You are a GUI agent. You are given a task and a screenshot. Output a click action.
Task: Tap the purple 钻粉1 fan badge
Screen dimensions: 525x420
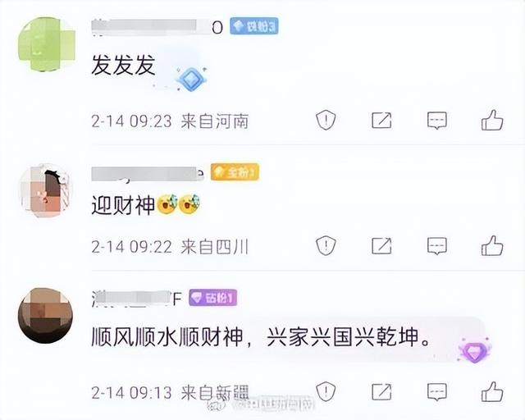(213, 298)
